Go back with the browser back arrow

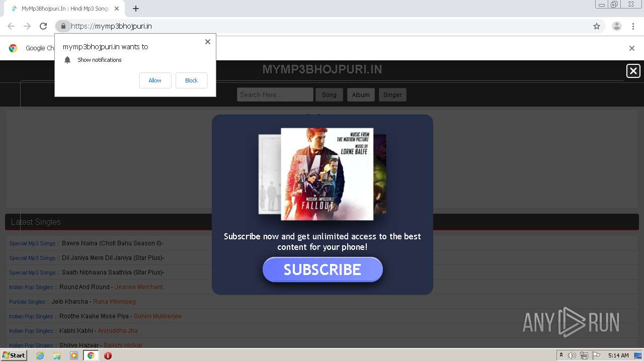point(11,26)
